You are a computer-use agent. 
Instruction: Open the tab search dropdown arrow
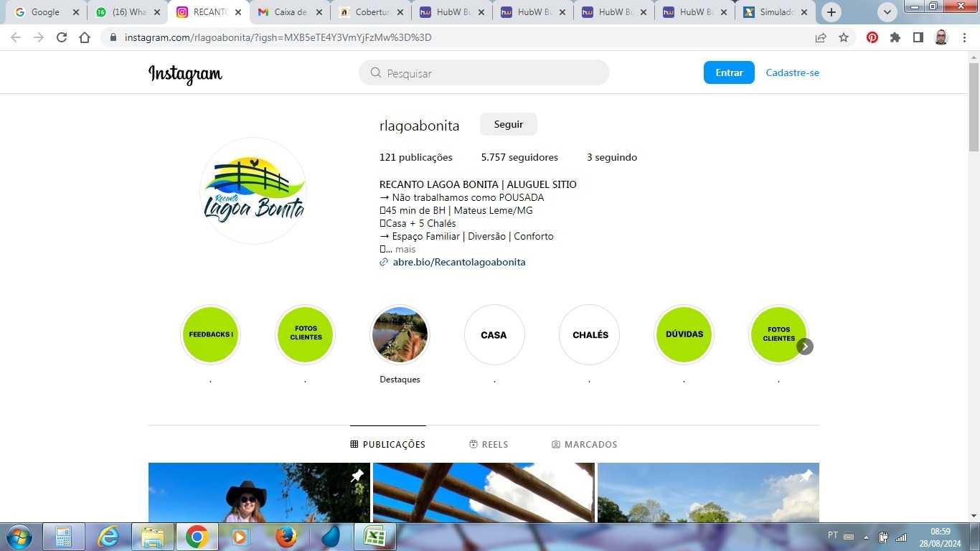point(887,12)
